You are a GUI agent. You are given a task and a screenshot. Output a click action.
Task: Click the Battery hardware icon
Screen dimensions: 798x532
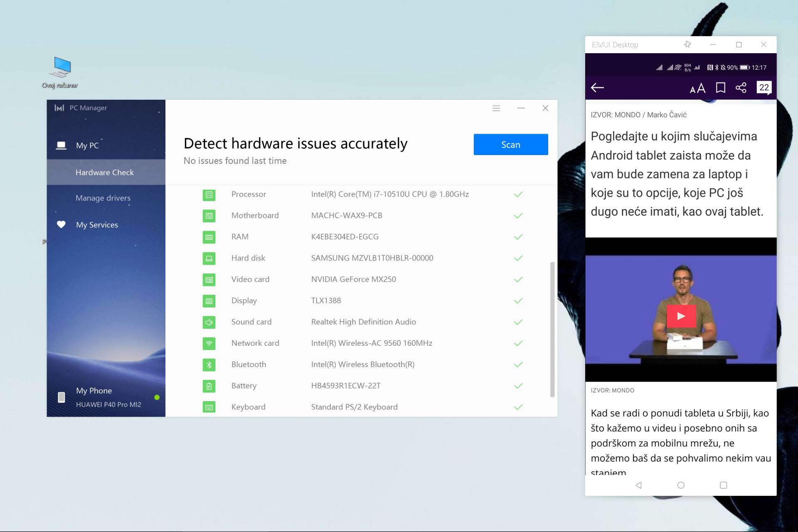click(x=209, y=386)
